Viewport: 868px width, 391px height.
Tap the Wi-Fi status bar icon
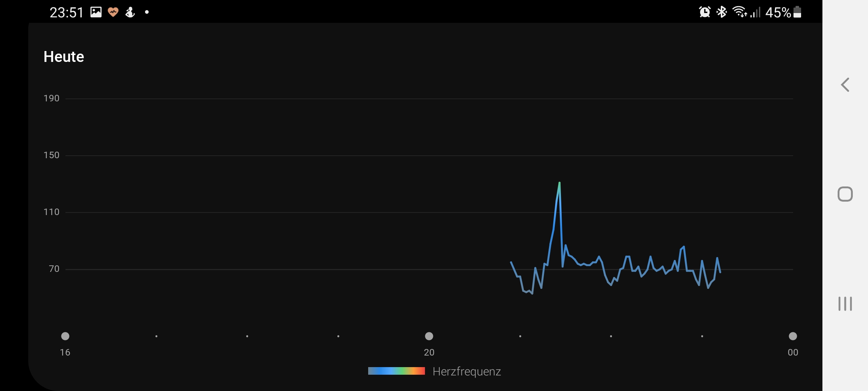pos(739,12)
